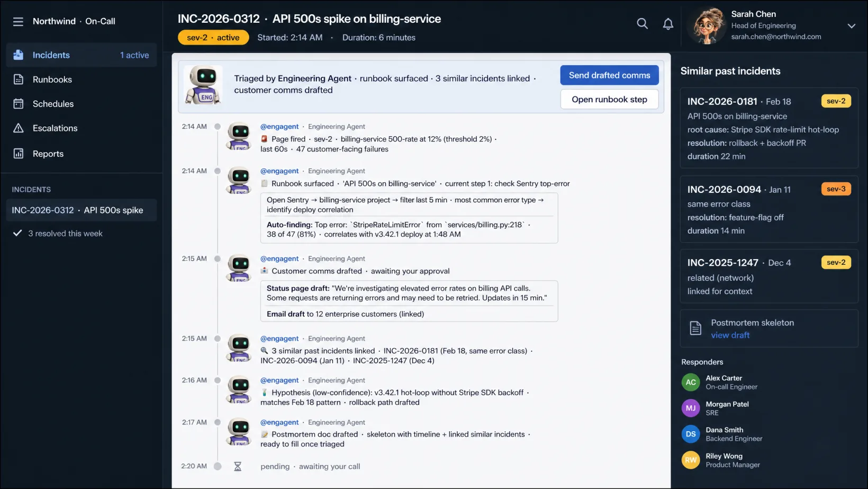Click Open runbook step button
This screenshot has height=489, width=868.
pyautogui.click(x=609, y=100)
